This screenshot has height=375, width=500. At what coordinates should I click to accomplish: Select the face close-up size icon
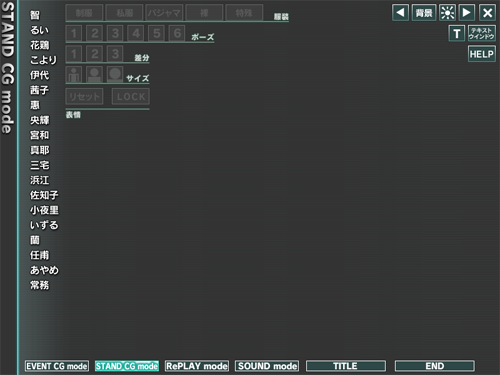(115, 74)
